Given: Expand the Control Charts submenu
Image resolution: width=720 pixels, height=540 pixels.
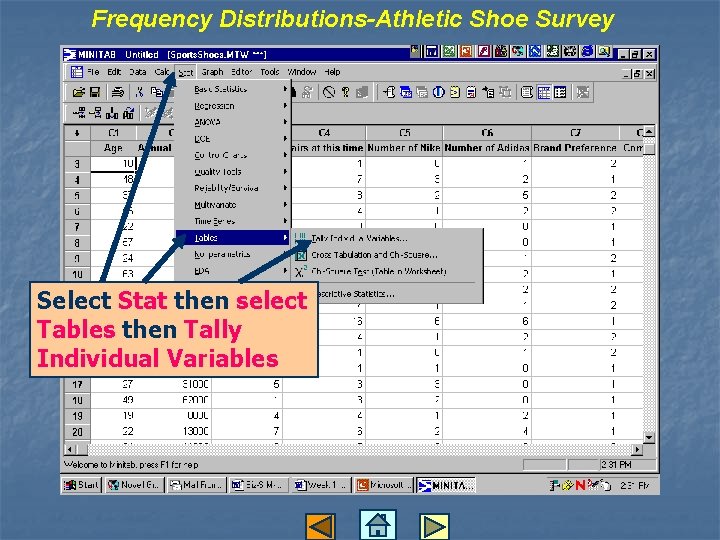Looking at the screenshot, I should (233, 155).
